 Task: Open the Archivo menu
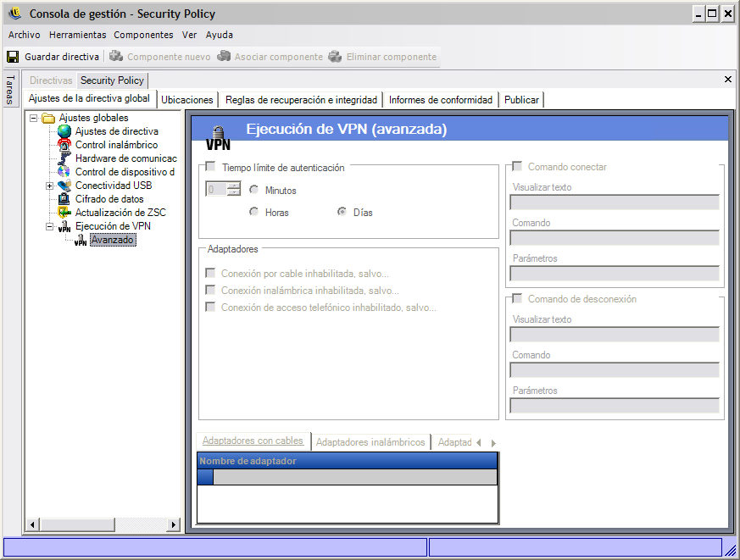(x=24, y=35)
